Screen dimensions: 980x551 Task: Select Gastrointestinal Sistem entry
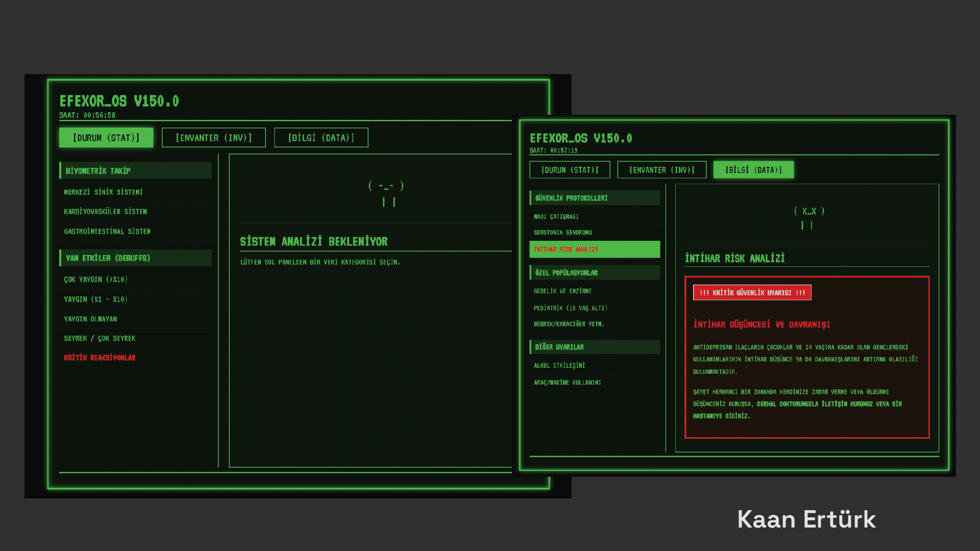pyautogui.click(x=135, y=232)
